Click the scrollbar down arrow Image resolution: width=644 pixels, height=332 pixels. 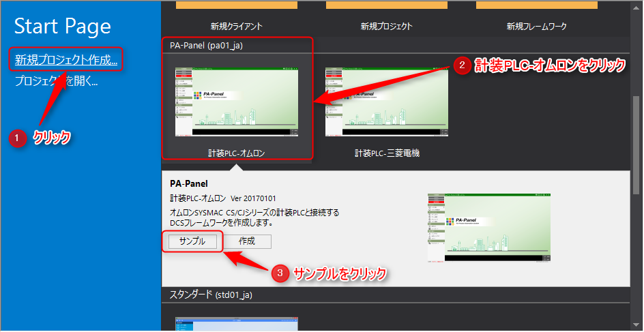(x=636, y=325)
